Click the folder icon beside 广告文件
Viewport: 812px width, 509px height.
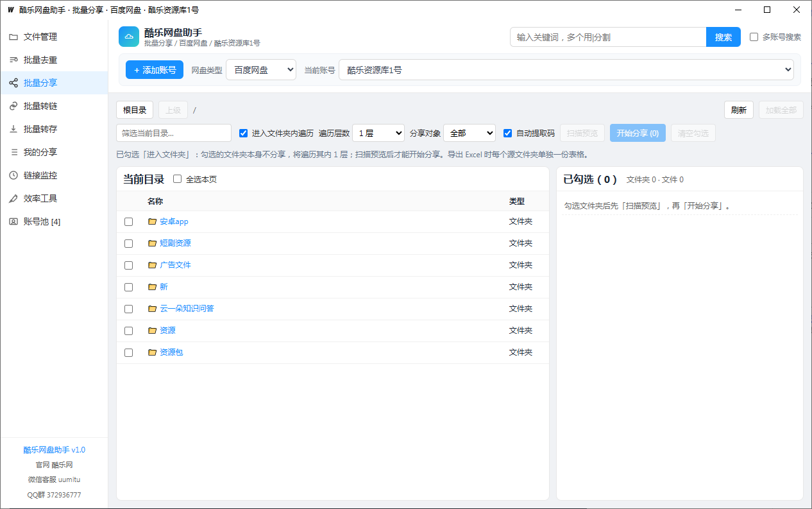pyautogui.click(x=152, y=265)
